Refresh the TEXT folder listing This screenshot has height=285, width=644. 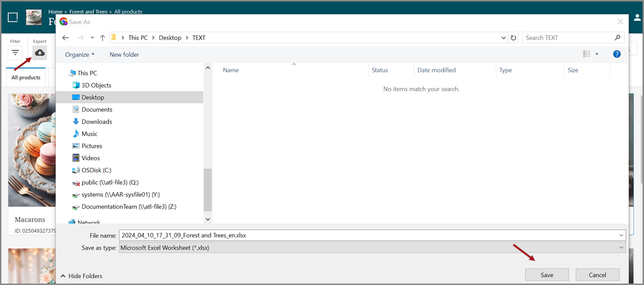pos(513,38)
